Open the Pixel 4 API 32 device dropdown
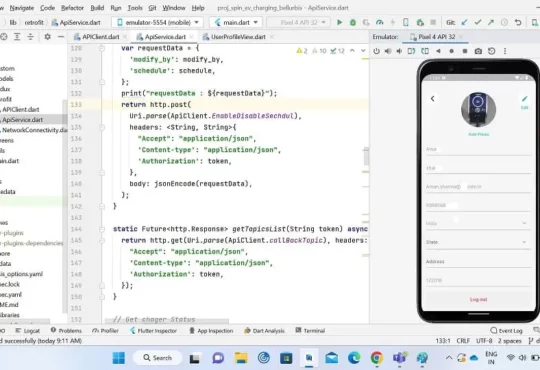 (x=299, y=22)
